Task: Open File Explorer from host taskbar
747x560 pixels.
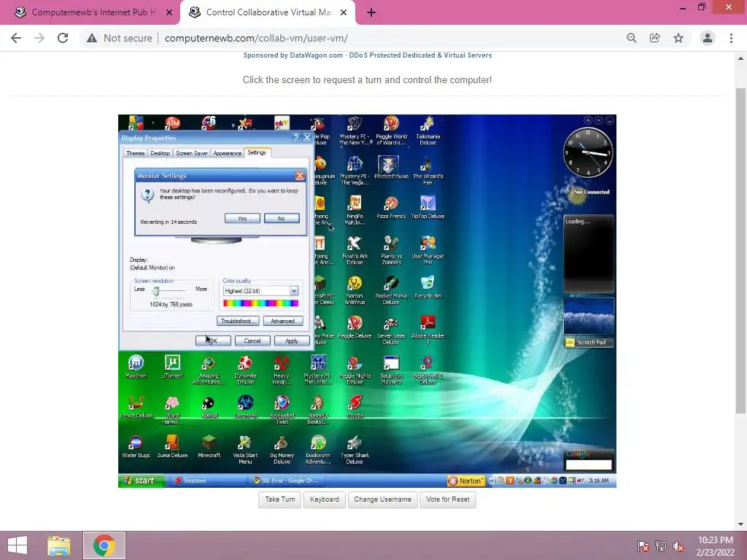Action: tap(59, 545)
